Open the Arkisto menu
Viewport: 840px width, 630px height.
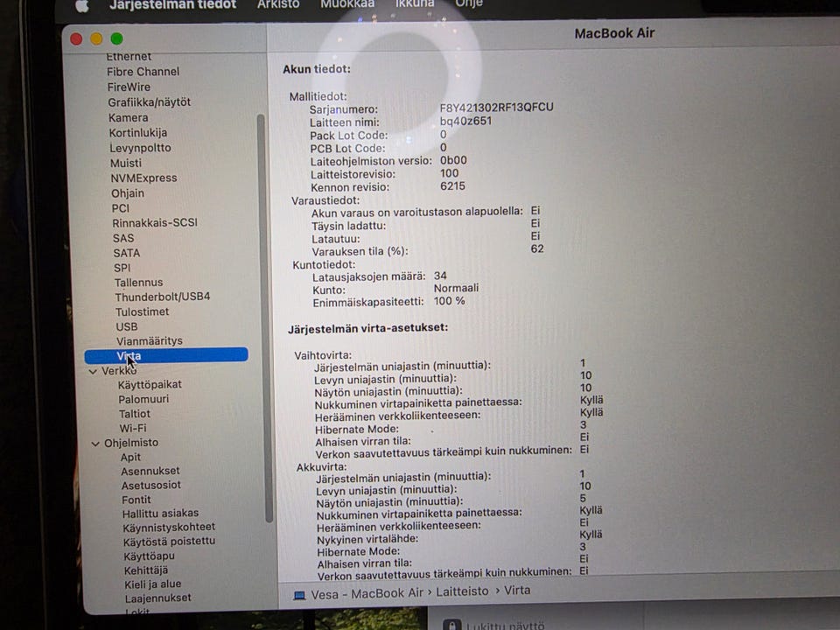278,4
